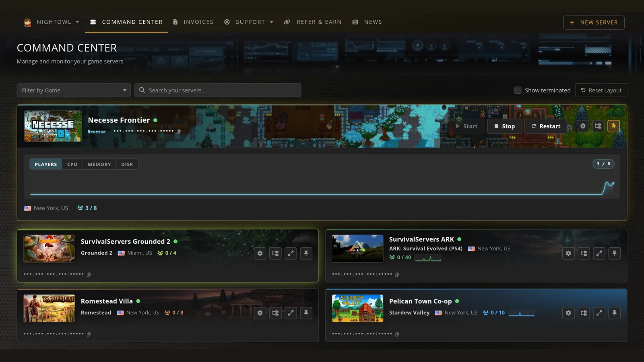644x362 pixels.
Task: Select Players graph tab
Action: [46, 164]
